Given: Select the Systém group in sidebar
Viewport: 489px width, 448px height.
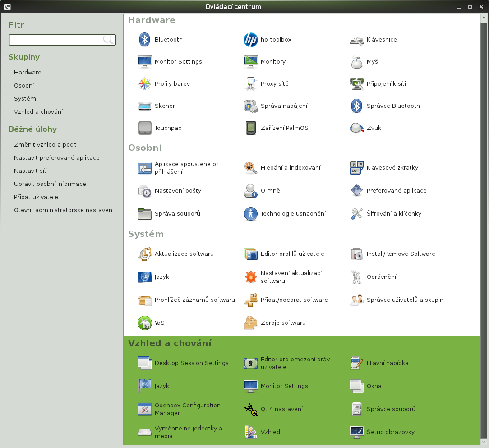Looking at the screenshot, I should [25, 99].
